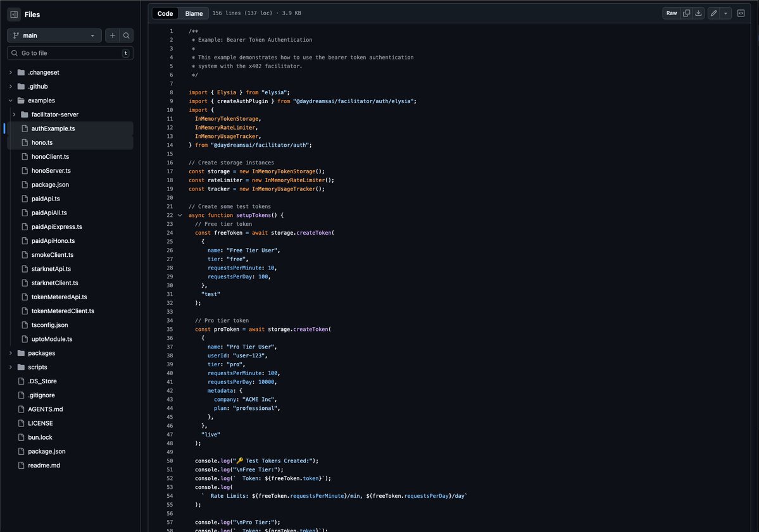Open the symbols panel icon
Screen dimensions: 759x532
[x=741, y=13]
